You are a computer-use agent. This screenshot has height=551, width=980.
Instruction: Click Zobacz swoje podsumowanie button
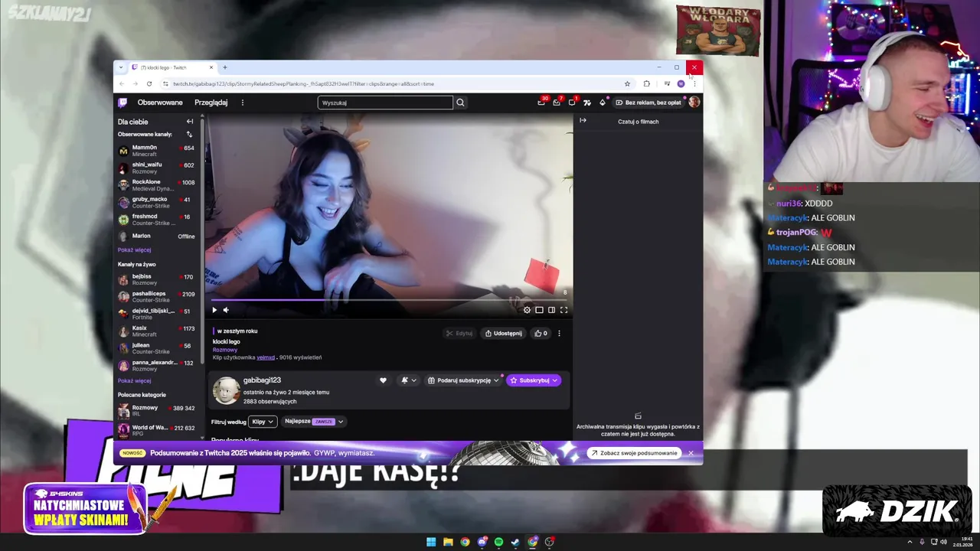(634, 453)
